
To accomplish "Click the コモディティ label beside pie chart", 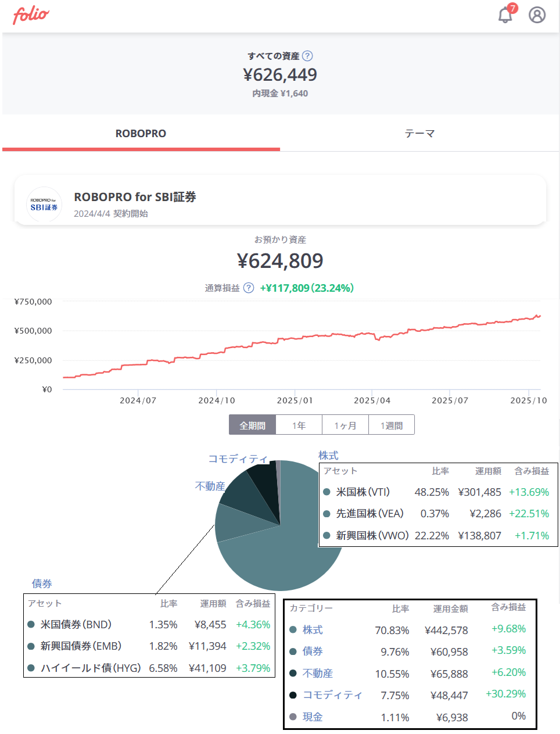I will click(238, 459).
